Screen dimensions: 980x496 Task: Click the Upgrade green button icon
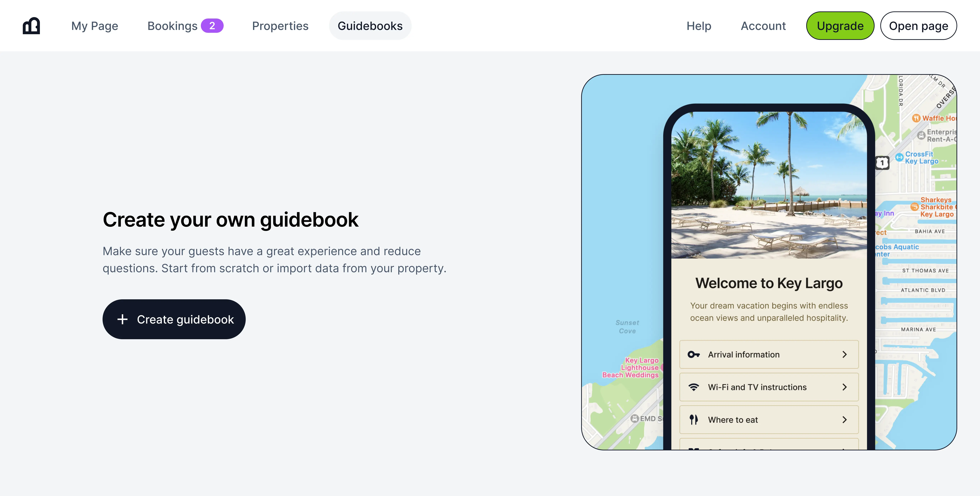840,25
